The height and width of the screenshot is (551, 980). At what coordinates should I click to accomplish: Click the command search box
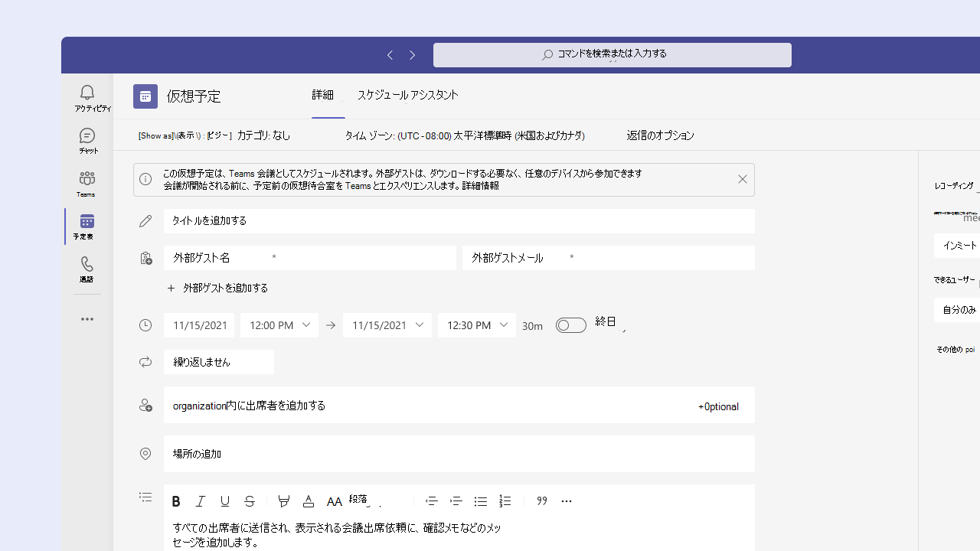[x=612, y=55]
